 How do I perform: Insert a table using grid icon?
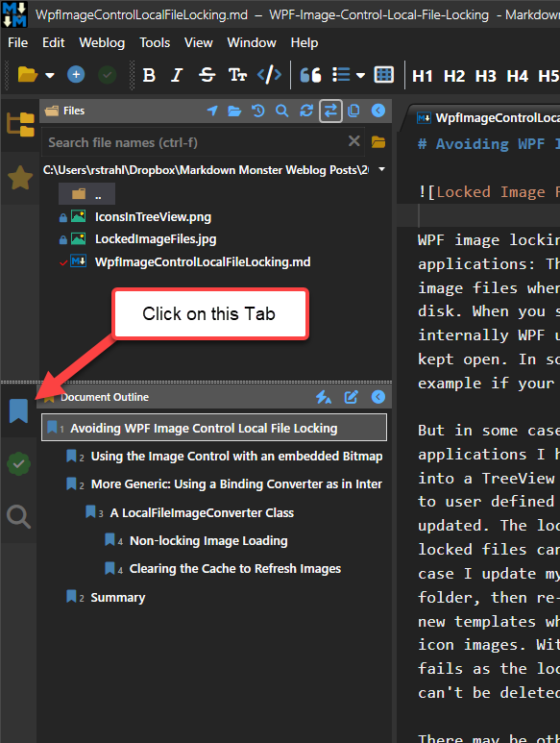(x=383, y=75)
